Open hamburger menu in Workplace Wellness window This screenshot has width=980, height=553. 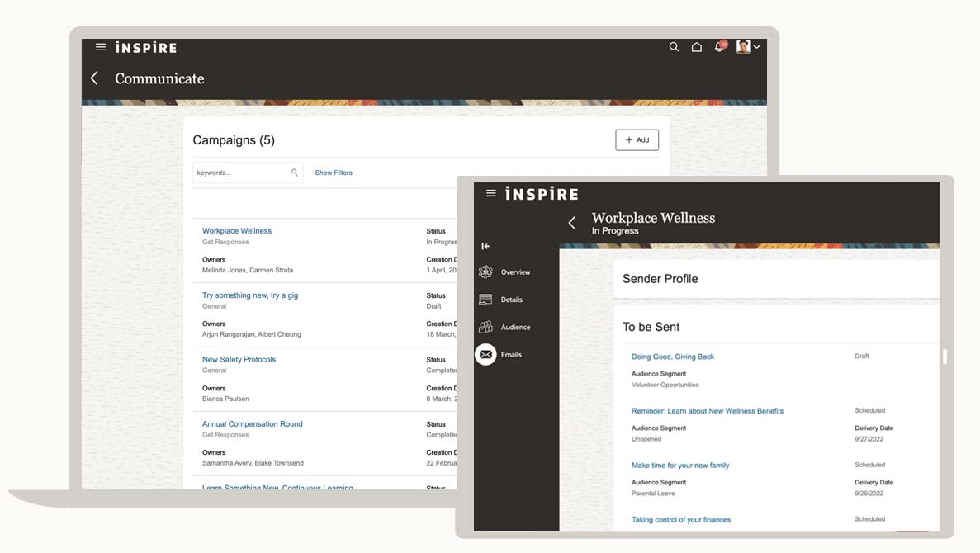point(491,193)
